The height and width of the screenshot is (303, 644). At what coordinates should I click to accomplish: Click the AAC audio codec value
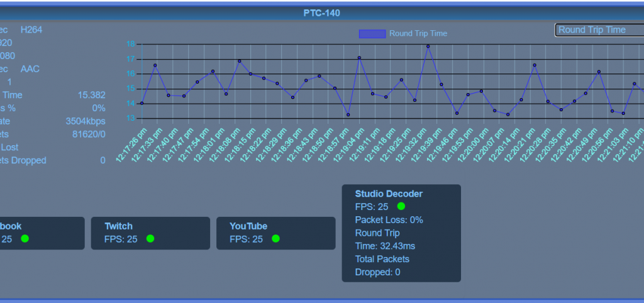click(x=30, y=69)
